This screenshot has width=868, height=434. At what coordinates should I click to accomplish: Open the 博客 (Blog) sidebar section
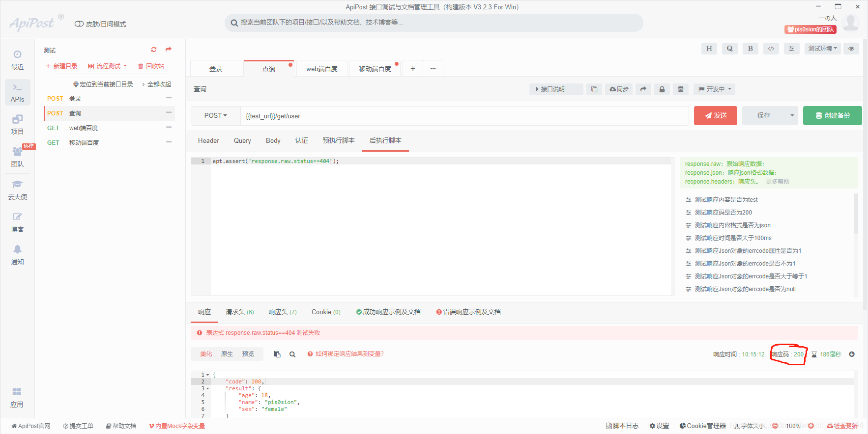click(x=17, y=222)
